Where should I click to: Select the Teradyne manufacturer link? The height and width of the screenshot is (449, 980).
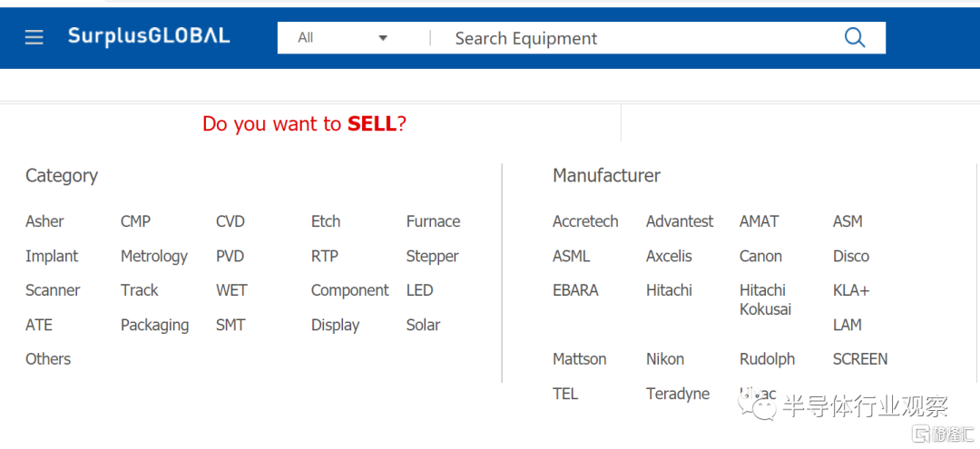coord(678,394)
